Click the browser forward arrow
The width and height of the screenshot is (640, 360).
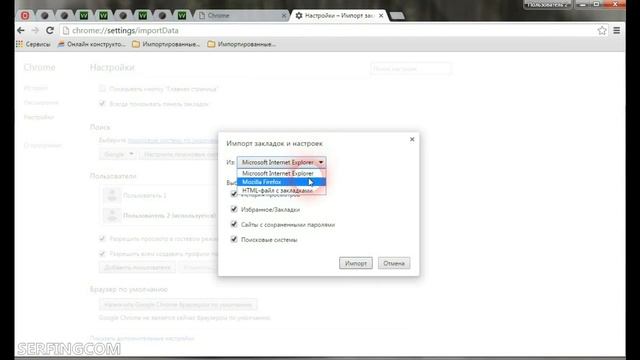(x=35, y=31)
